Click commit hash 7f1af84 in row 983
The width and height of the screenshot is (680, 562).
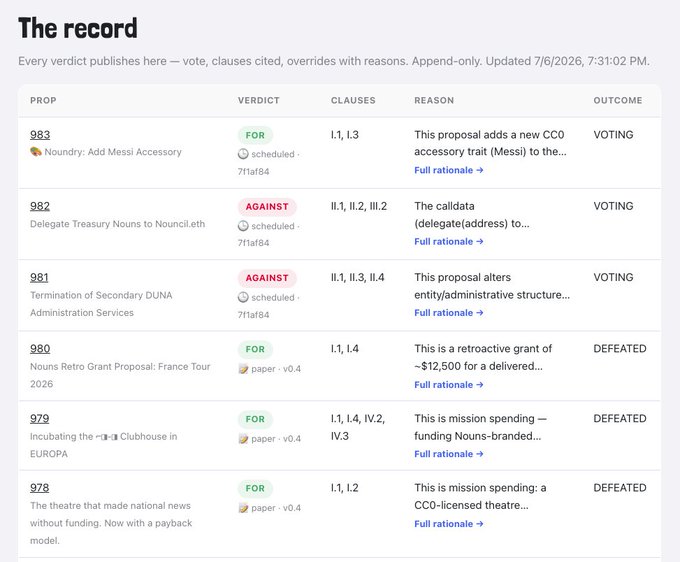point(253,172)
